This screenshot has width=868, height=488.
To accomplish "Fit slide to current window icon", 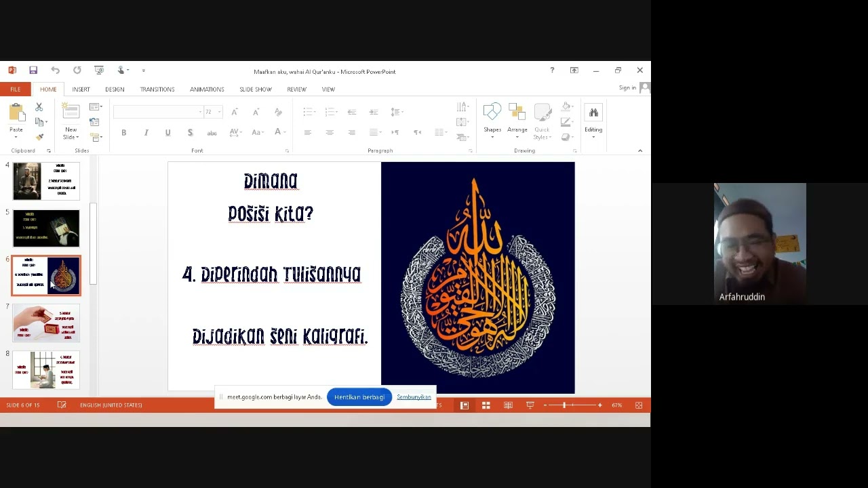I will tap(639, 405).
